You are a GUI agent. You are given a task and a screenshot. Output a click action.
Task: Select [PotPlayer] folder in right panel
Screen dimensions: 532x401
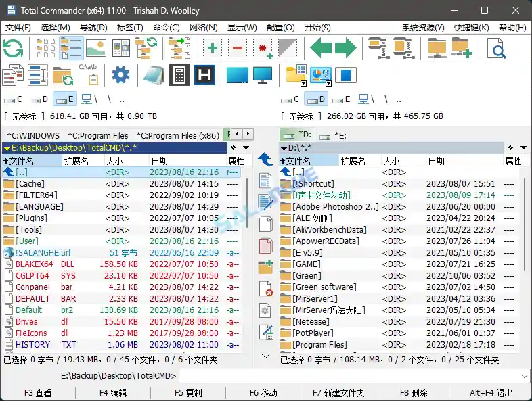tap(398, 333)
